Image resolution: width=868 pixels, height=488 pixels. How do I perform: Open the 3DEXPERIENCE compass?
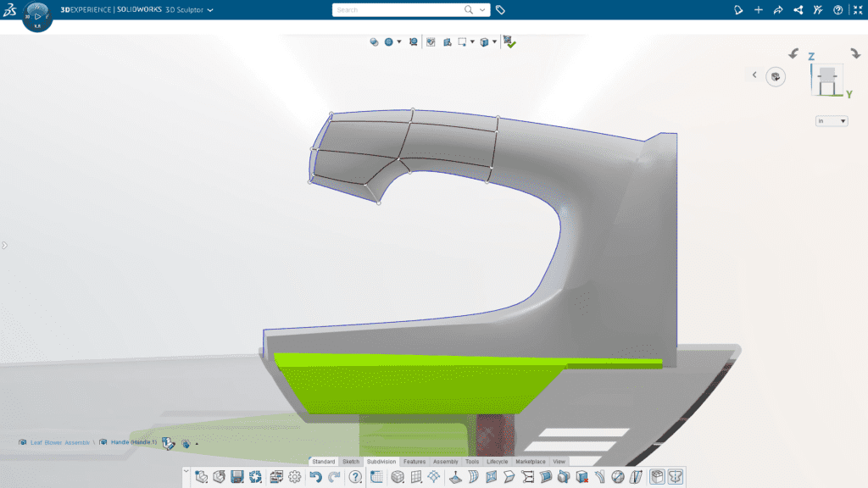37,16
